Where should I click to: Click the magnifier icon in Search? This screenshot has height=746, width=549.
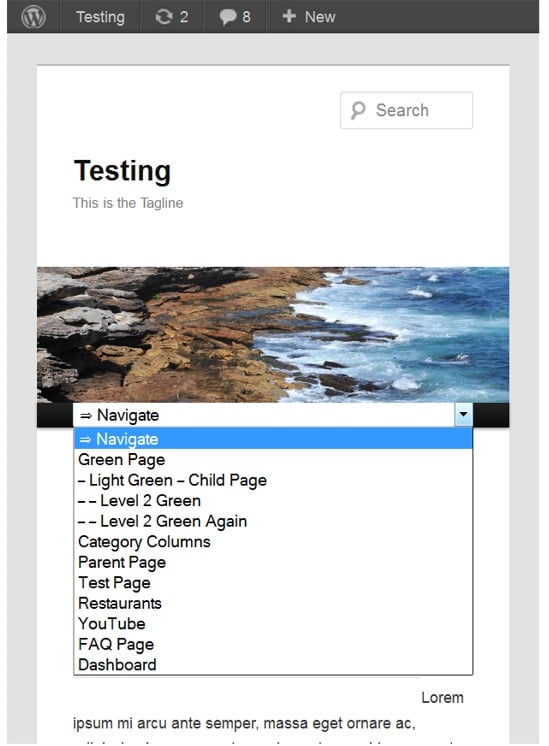click(x=358, y=110)
